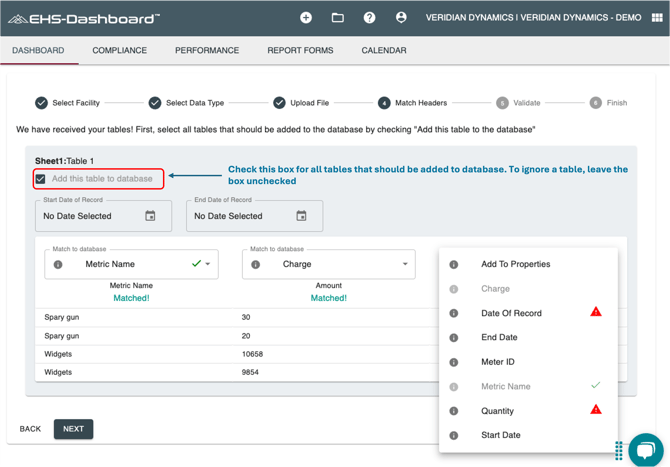Expand the Charge match dropdown

pyautogui.click(x=405, y=265)
